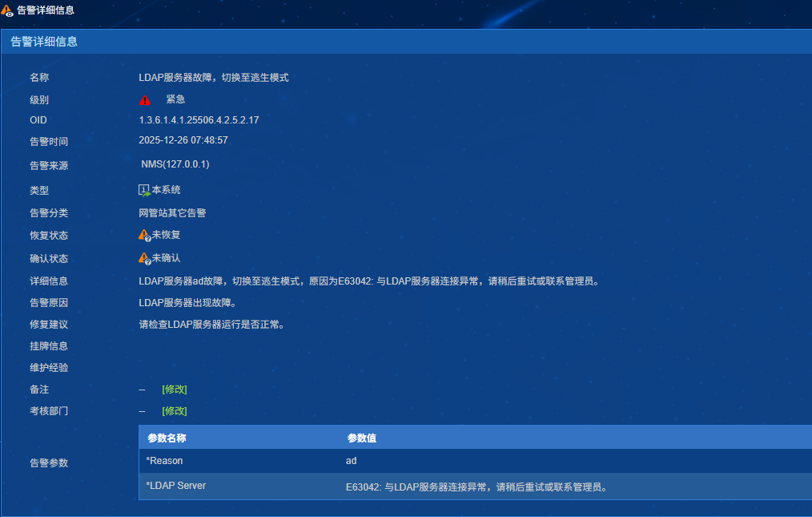Click 修改 link next to 备注

[174, 390]
